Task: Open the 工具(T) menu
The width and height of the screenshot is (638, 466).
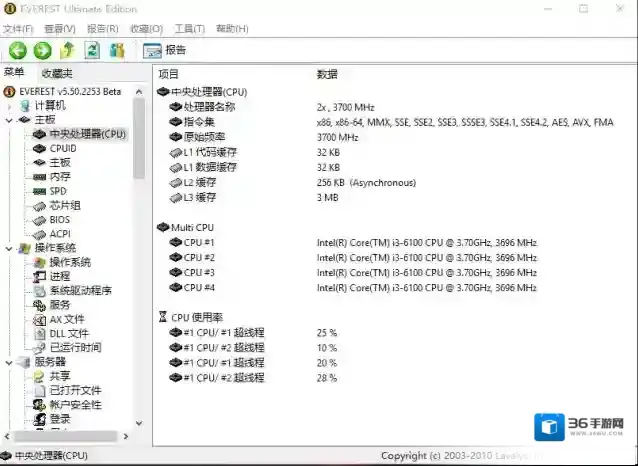Action: [189, 29]
